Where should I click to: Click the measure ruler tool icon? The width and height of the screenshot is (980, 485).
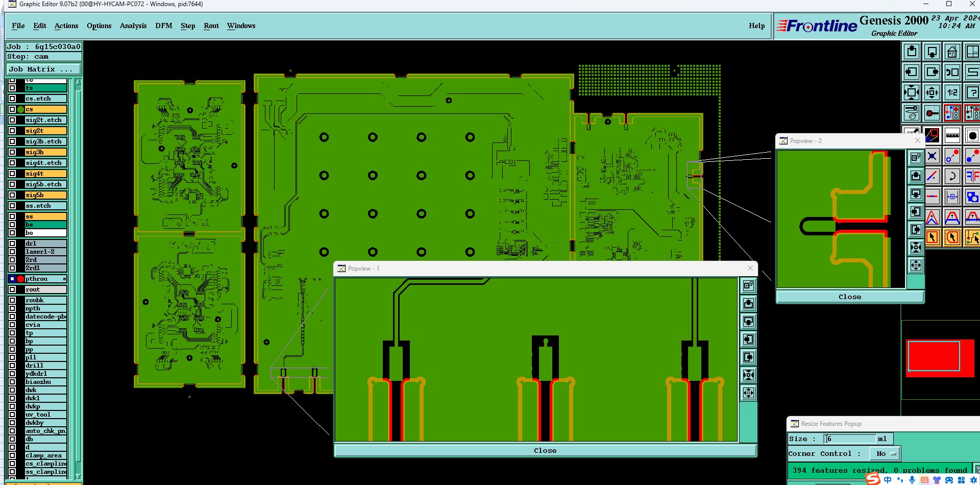[x=952, y=135]
